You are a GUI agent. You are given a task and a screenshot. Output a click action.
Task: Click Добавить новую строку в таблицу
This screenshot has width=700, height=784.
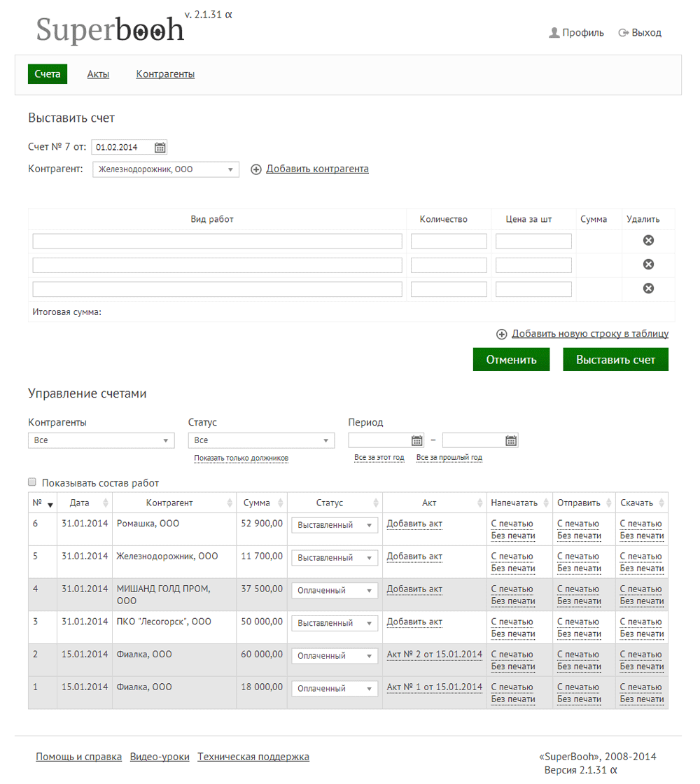click(x=589, y=333)
